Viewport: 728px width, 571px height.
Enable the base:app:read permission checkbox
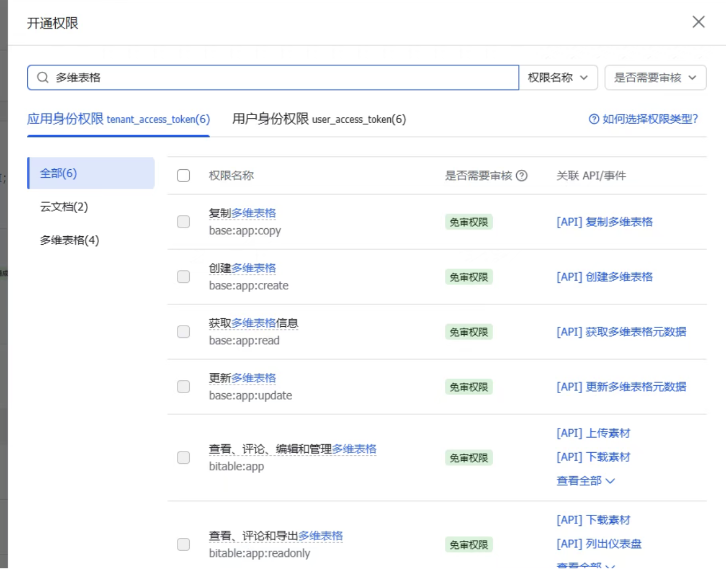(183, 332)
